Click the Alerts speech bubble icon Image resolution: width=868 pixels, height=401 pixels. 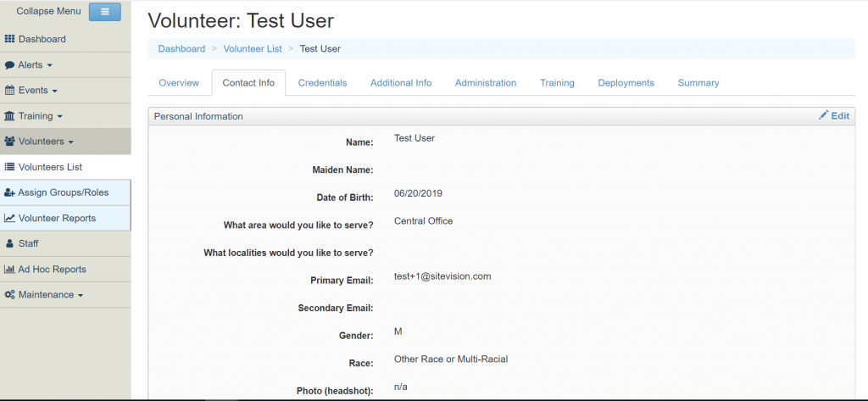pyautogui.click(x=10, y=65)
